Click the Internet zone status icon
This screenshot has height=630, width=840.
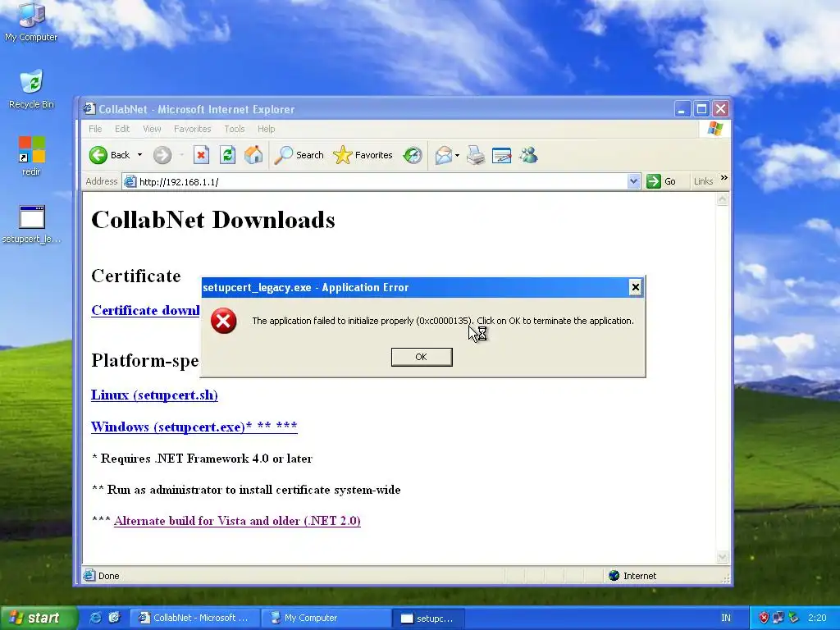coord(614,576)
